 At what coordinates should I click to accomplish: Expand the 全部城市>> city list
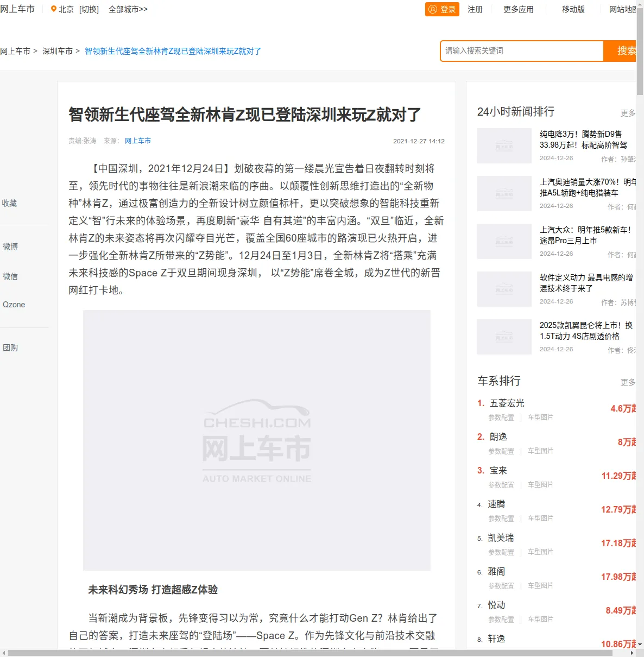pyautogui.click(x=128, y=9)
